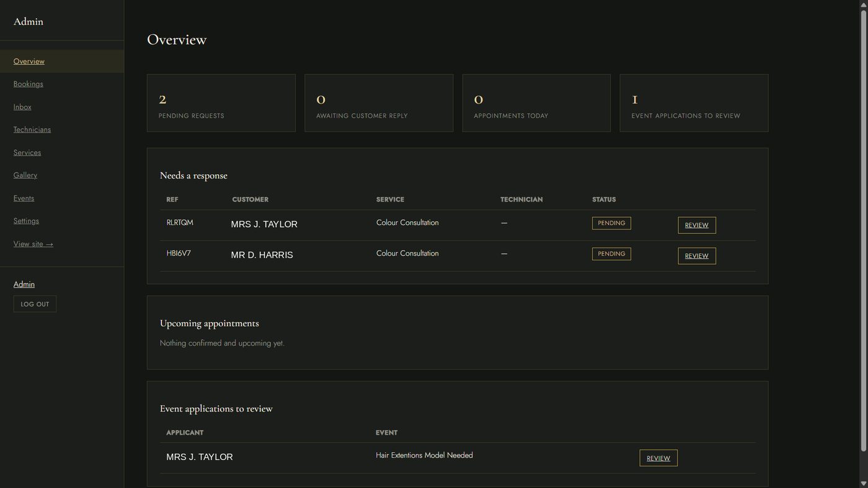Screen dimensions: 868x488
Task: Click the Log Out button
Action: coord(35,304)
